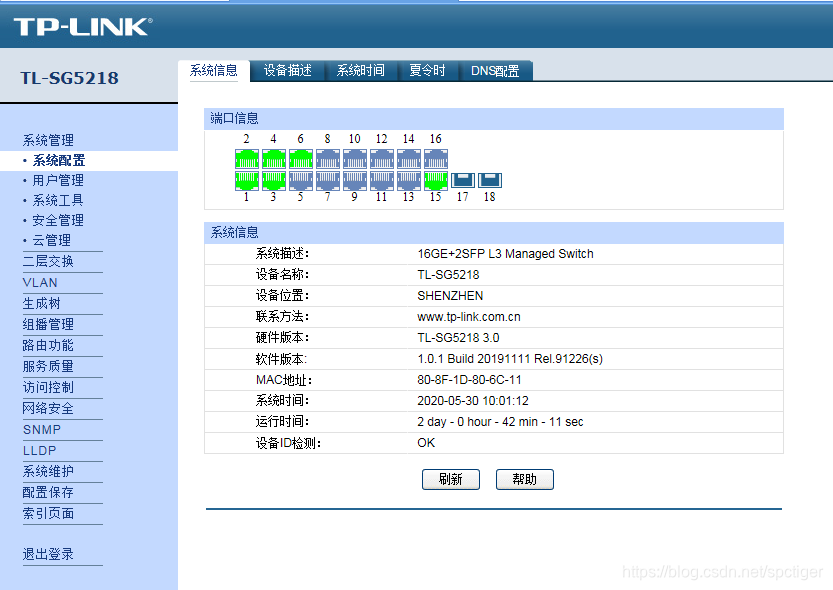Viewport: 833px width, 590px height.
Task: Click the 设备ID检测 OK value
Action: coord(426,443)
